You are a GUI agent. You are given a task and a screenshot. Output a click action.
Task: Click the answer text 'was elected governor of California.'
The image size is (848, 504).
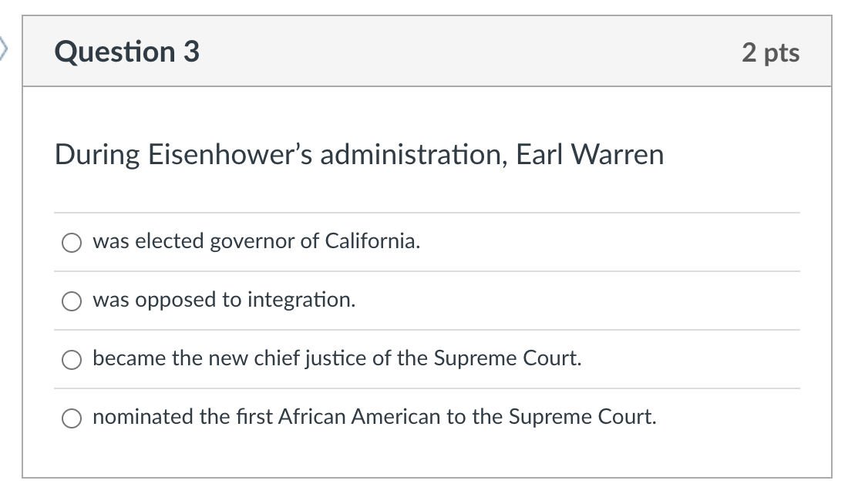pos(257,241)
